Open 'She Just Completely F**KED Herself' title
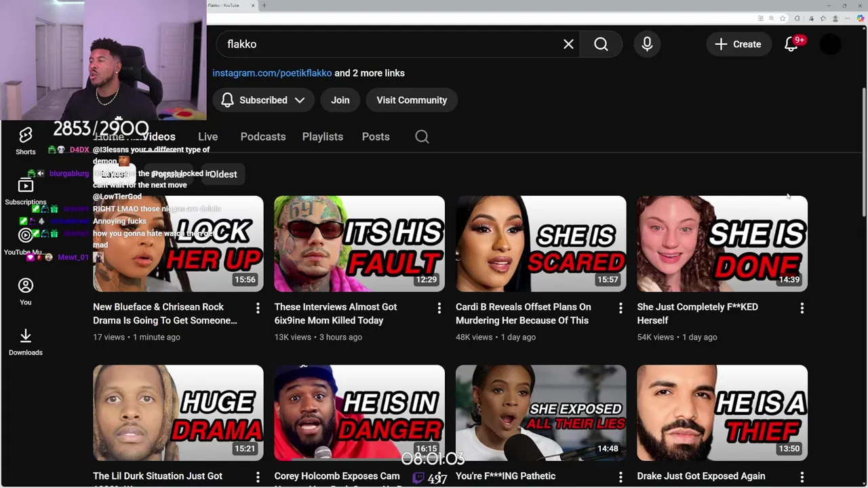 tap(697, 314)
